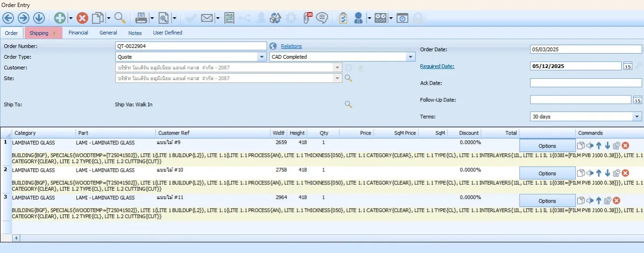Open the green list report icon
This screenshot has width=644, height=253.
pyautogui.click(x=229, y=18)
